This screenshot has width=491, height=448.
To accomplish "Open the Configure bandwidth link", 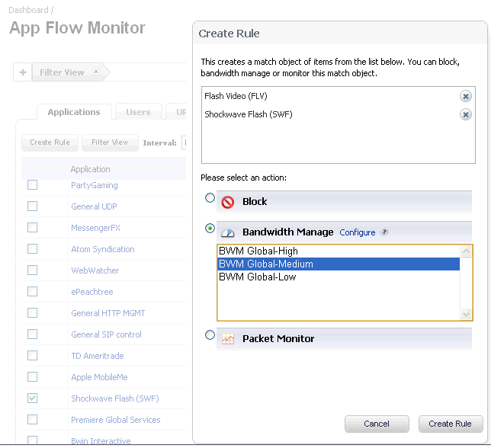I will 357,232.
